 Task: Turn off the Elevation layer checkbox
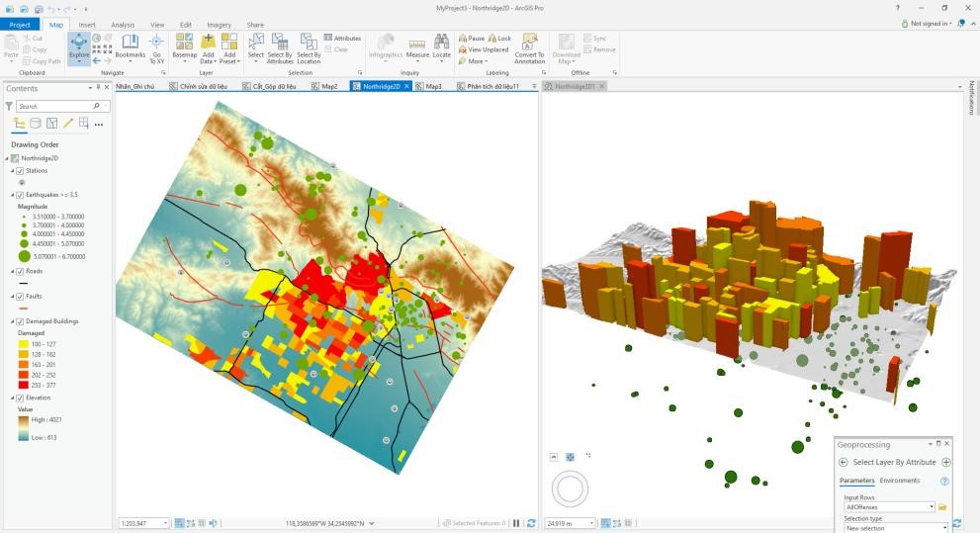(x=20, y=398)
